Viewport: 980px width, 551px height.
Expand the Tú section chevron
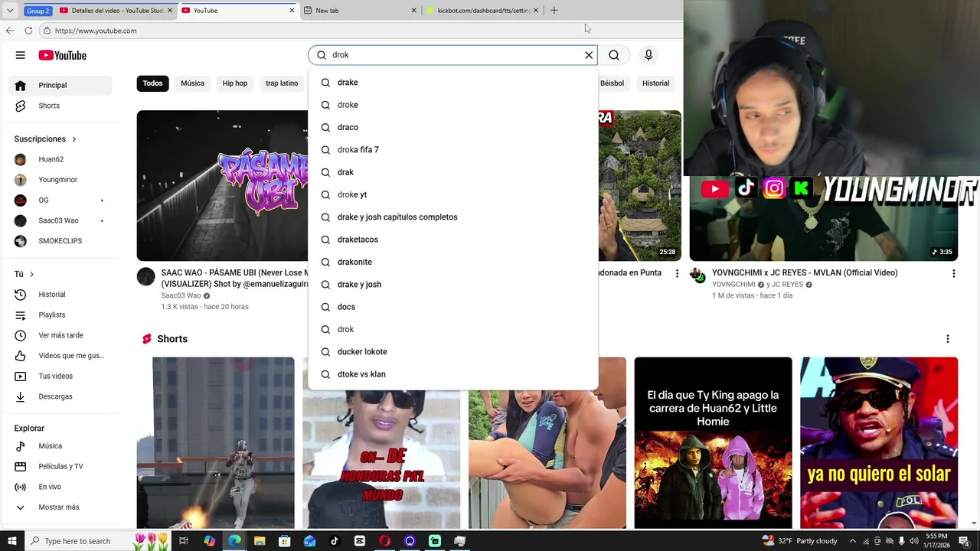31,274
